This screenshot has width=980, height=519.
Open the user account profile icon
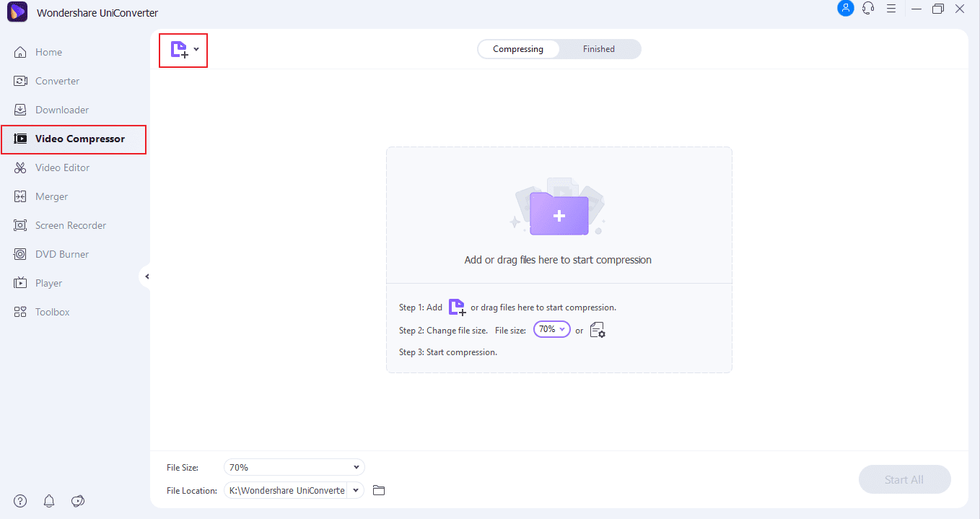pos(845,9)
